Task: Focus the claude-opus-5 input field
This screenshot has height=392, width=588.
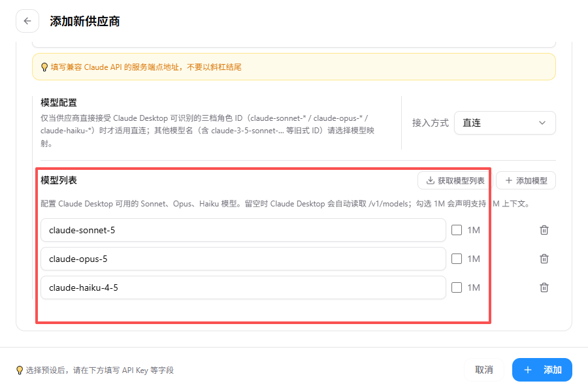Action: pos(243,259)
